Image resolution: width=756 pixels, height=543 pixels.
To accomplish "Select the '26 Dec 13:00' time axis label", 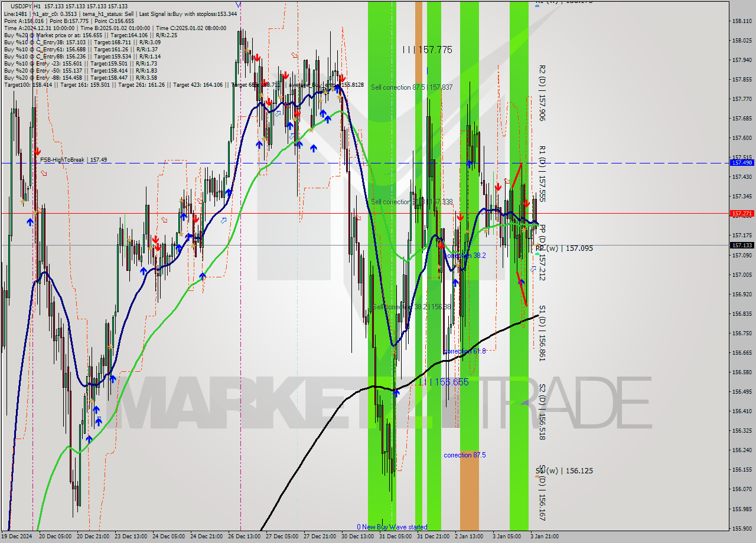I will coord(244,537).
